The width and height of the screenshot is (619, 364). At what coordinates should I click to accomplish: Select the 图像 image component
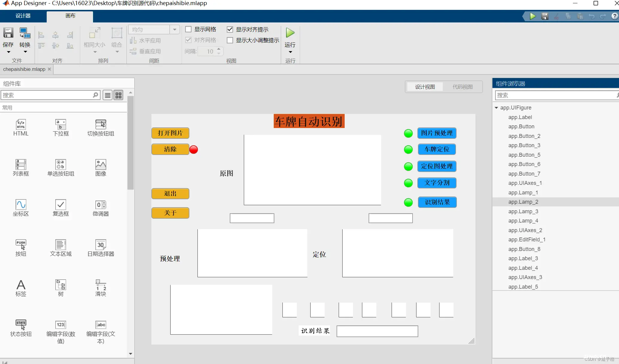click(101, 168)
